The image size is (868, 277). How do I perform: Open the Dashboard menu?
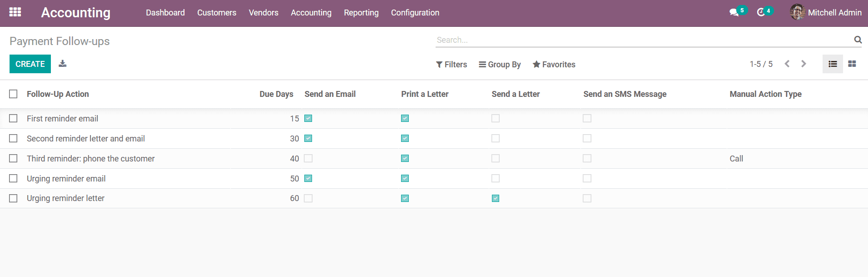coord(165,13)
